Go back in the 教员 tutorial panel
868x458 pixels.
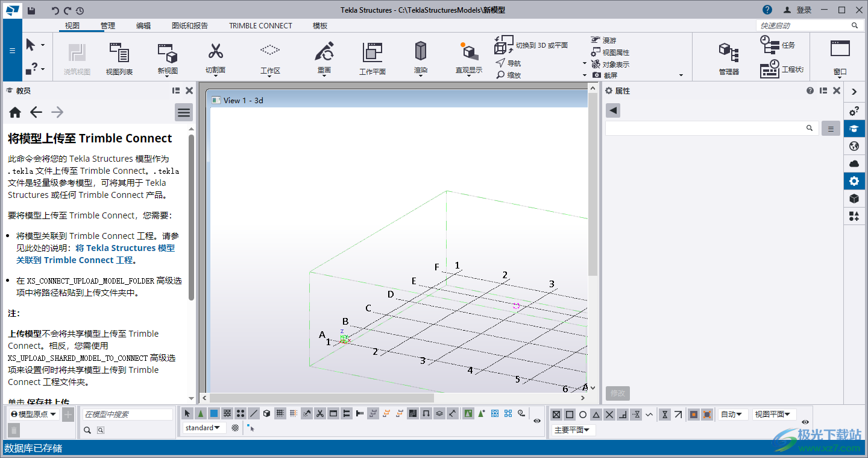point(36,112)
